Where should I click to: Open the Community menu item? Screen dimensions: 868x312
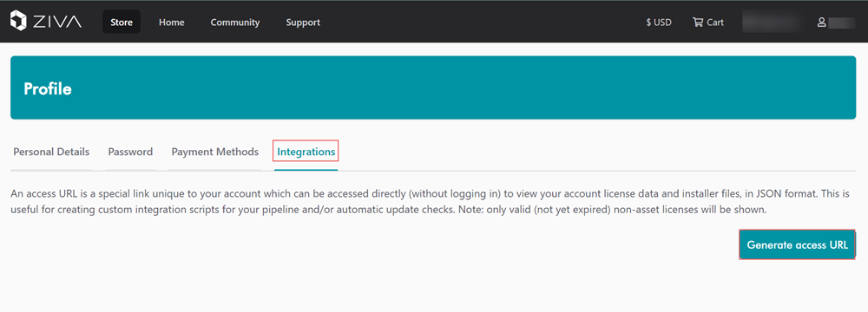click(x=234, y=23)
